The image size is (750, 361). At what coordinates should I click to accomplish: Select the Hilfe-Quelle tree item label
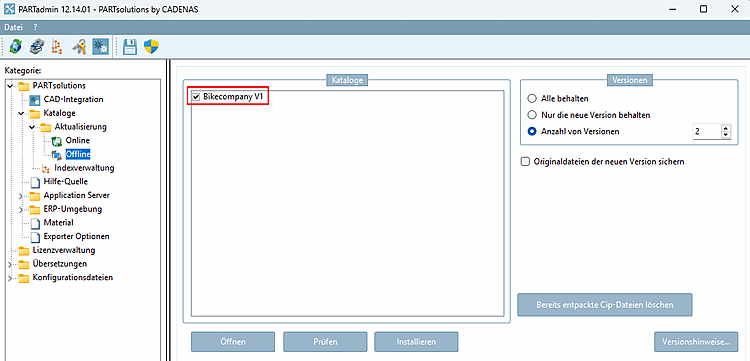(x=66, y=182)
